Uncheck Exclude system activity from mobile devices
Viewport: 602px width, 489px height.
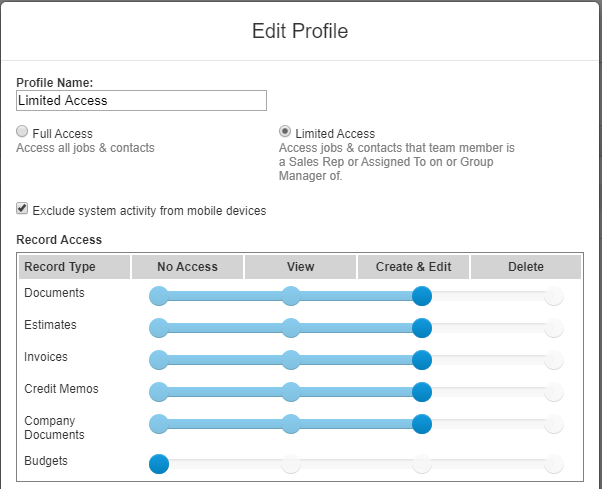(x=23, y=210)
